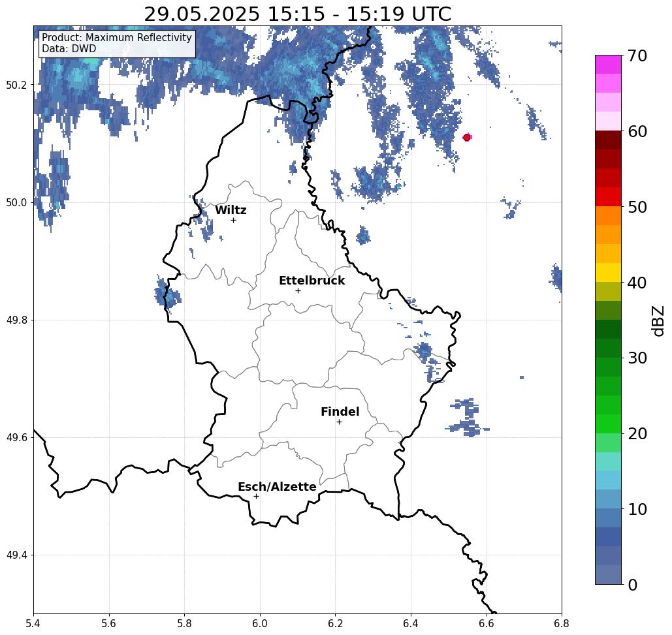Click the bright green 20 dBZ colorbar segment
The width and height of the screenshot is (672, 635).
(x=608, y=424)
